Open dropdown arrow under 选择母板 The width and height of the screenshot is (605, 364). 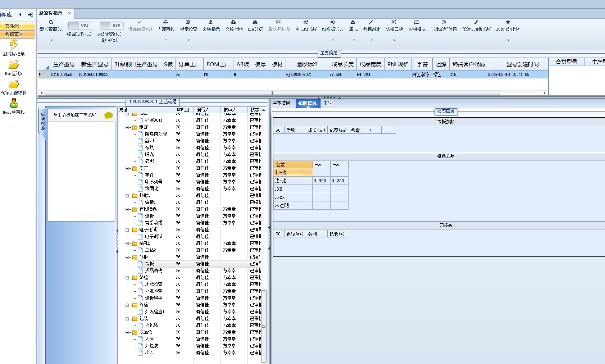pyautogui.click(x=394, y=40)
